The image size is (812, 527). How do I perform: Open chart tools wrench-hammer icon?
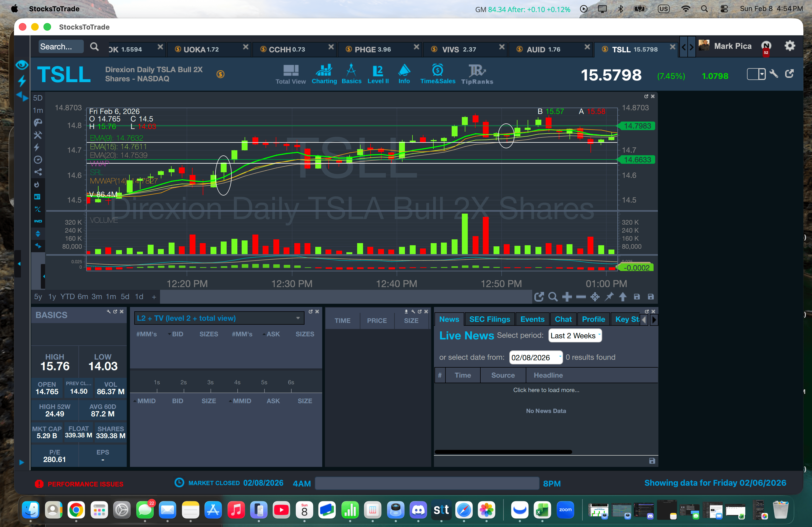[x=38, y=135]
